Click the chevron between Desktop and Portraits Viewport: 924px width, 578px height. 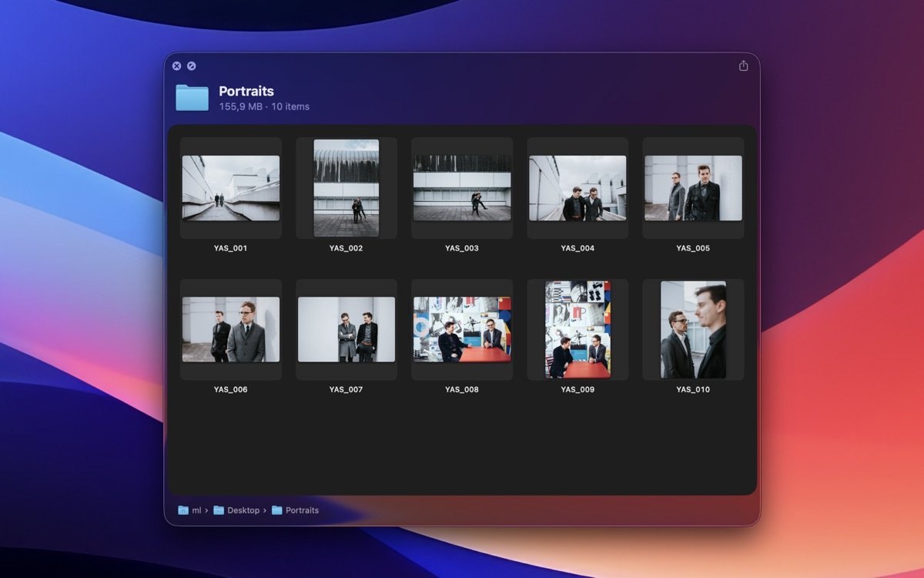[x=267, y=510]
